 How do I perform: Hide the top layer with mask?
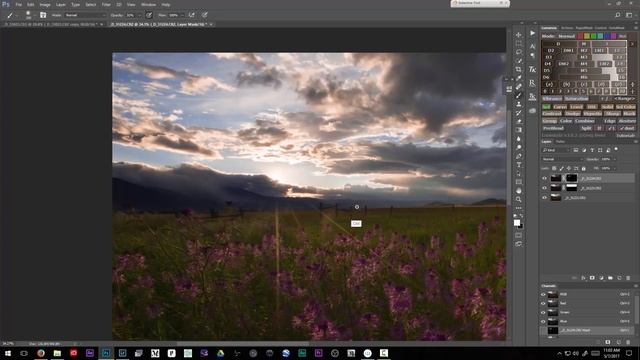coord(544,178)
